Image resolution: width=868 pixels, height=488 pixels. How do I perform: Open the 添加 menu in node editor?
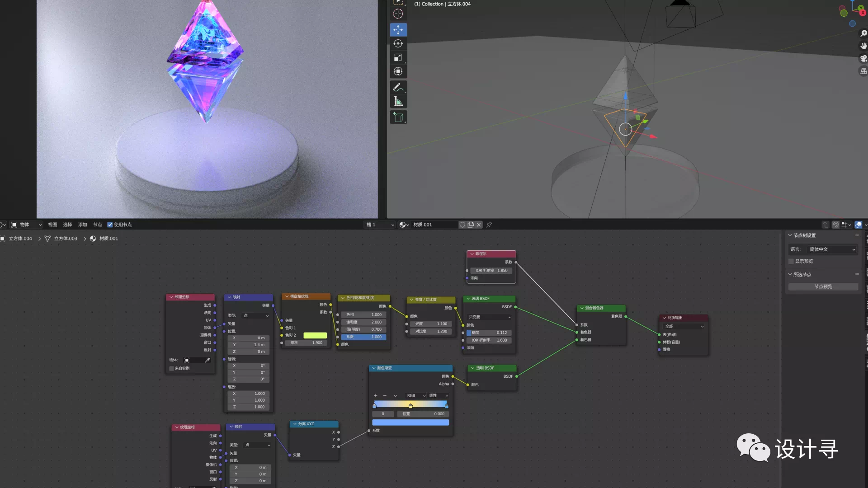point(82,225)
